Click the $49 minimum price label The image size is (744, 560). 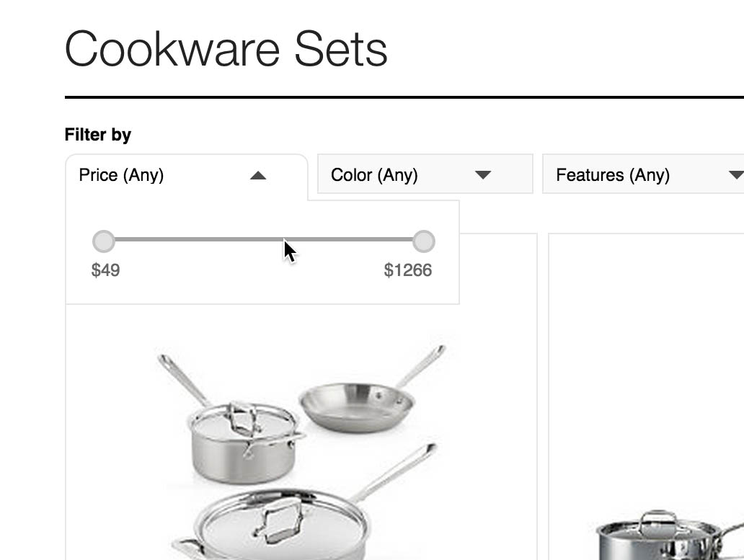pyautogui.click(x=105, y=270)
